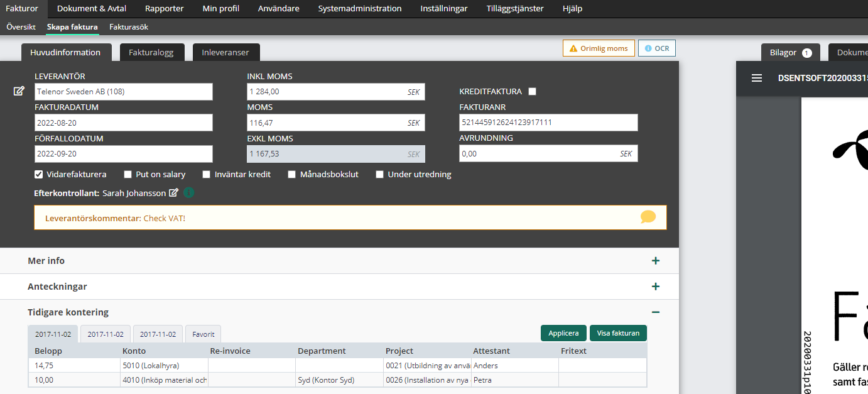Open the Användare menu

pyautogui.click(x=279, y=9)
